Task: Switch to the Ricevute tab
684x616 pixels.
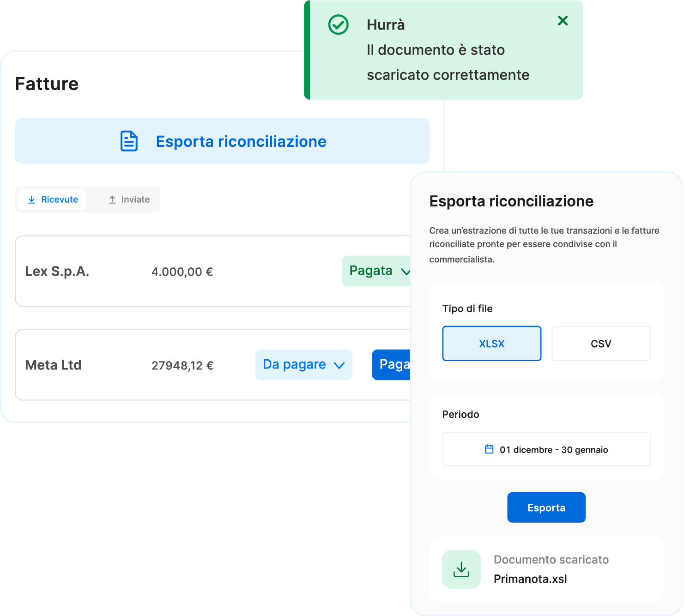Action: click(52, 199)
